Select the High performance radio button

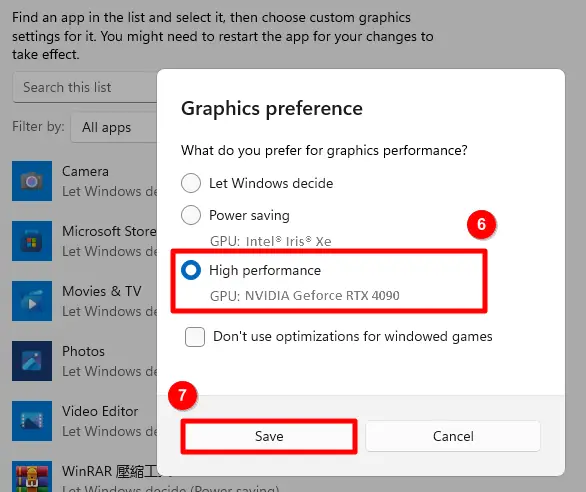[x=191, y=270]
